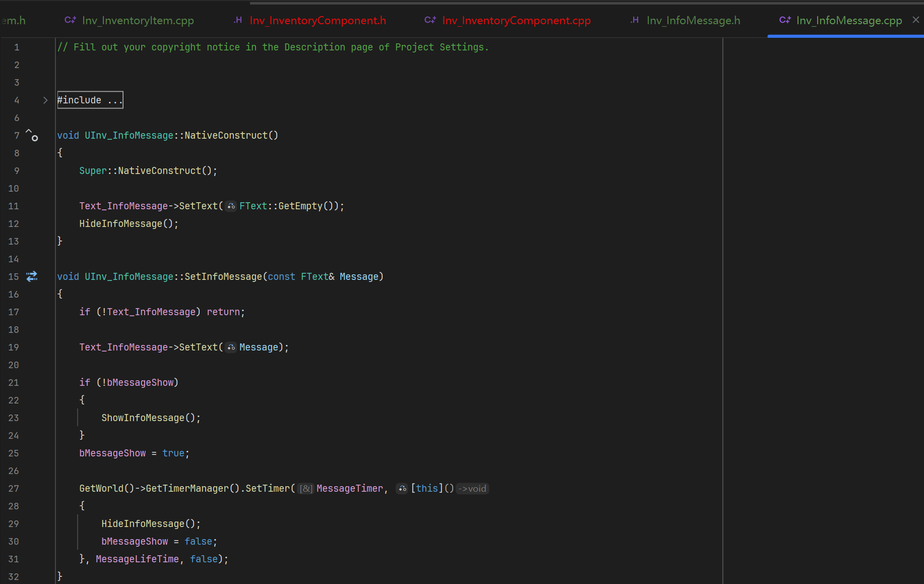Unfold the collapsed "#include ..." placeholder
924x584 pixels.
90,100
